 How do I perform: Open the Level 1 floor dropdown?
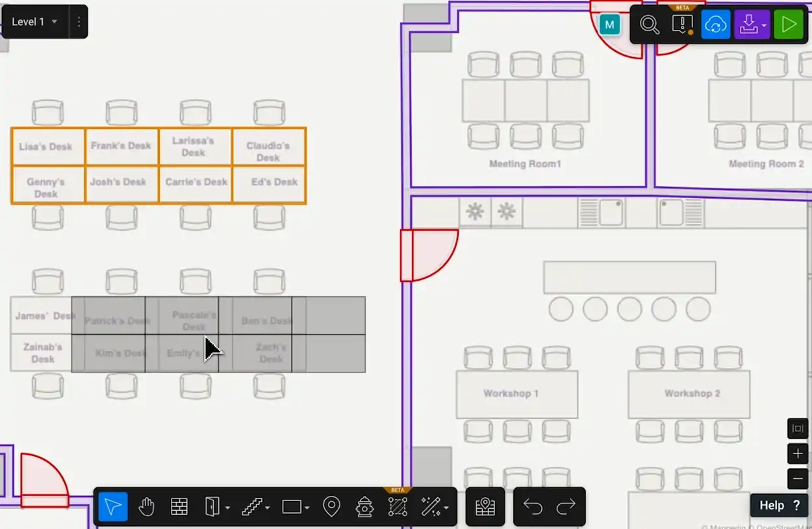point(34,21)
